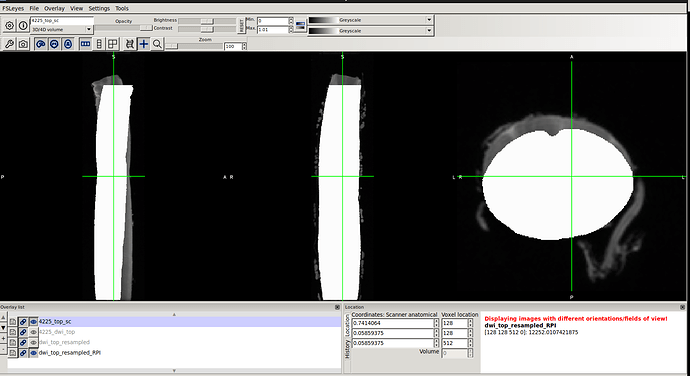Screen dimensions: 690x376
Task: Show the 4225_dwi_top overlay
Action: 33,332
